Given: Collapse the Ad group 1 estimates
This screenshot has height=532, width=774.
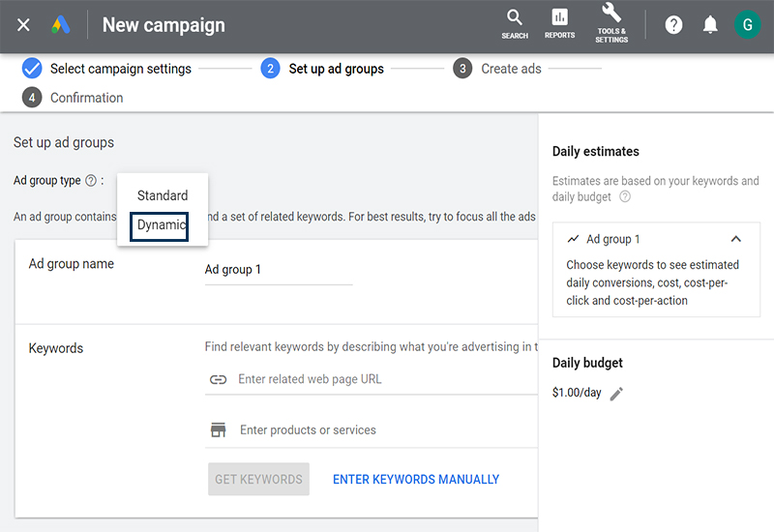Looking at the screenshot, I should 736,239.
